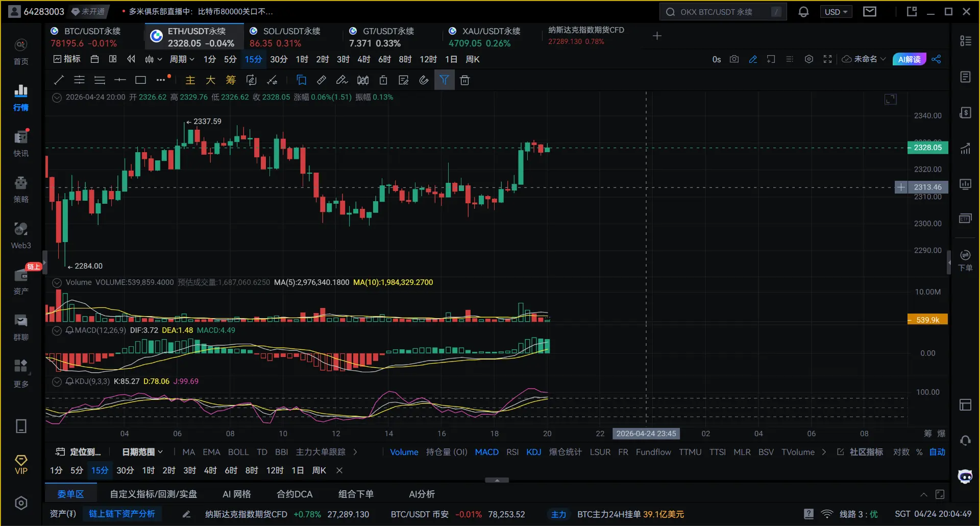
Task: Add a new symbol tab with plus
Action: (657, 36)
